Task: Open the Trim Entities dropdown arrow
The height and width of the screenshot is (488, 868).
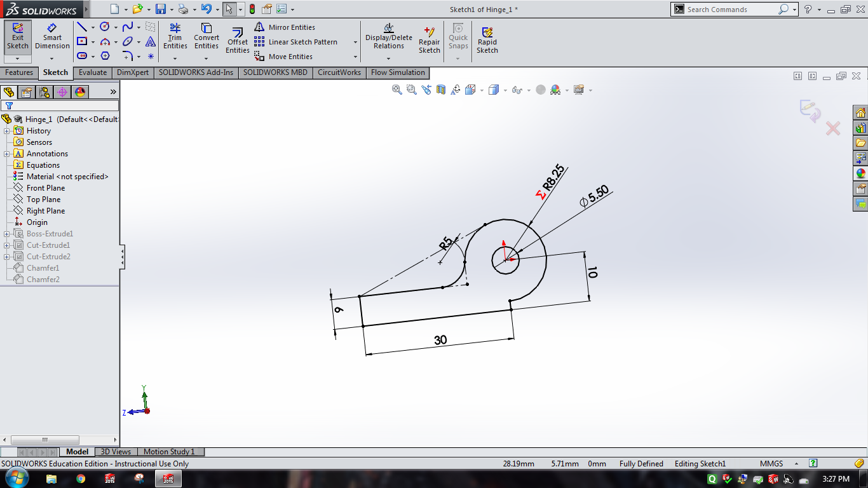Action: (175, 58)
